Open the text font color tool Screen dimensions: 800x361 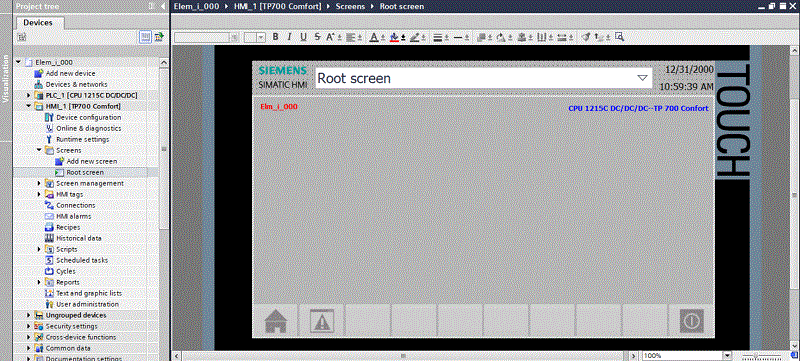373,37
